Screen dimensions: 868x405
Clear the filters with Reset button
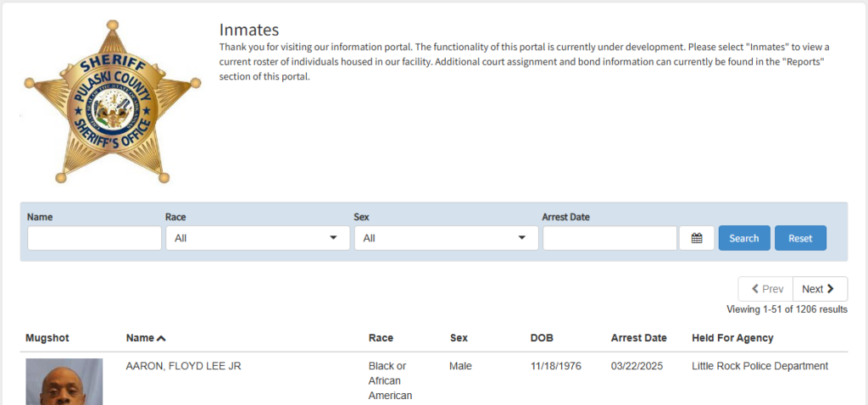[799, 238]
